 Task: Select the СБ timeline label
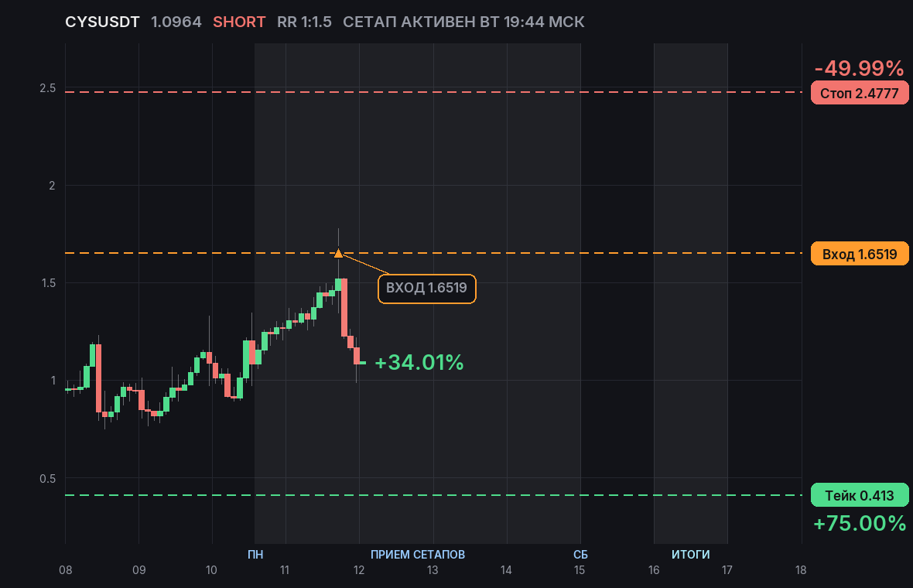580,554
